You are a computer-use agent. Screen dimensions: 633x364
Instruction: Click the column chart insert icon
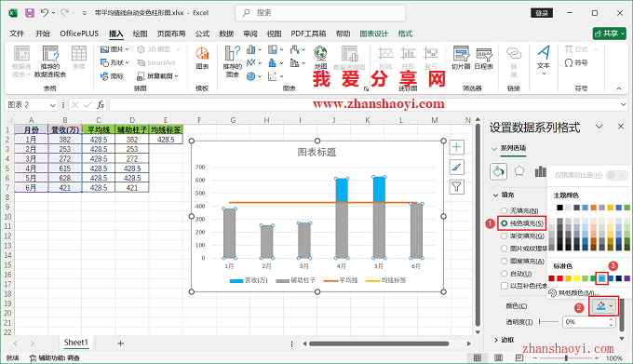[x=251, y=49]
